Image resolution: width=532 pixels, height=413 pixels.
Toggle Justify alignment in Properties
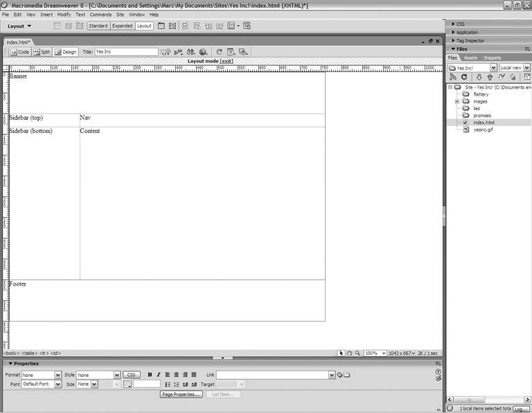pos(194,375)
